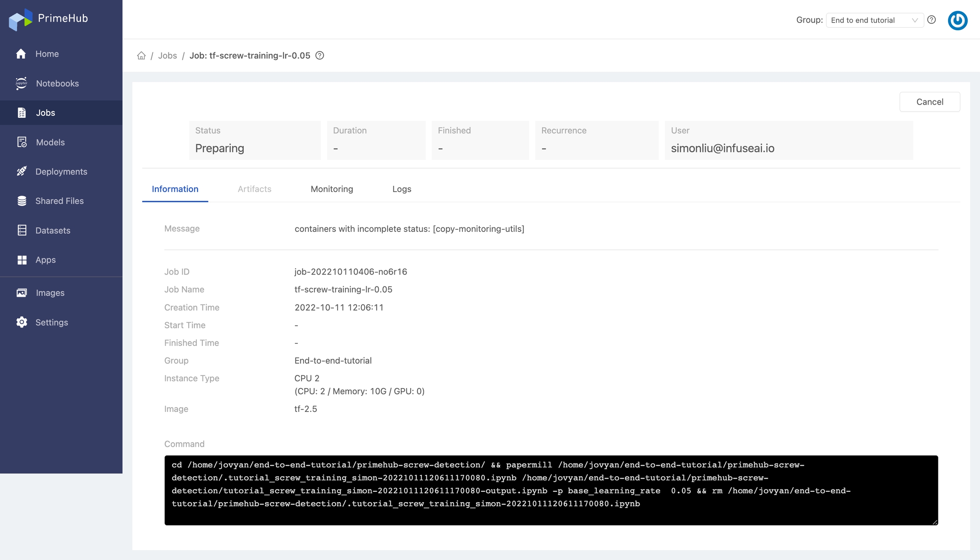Image resolution: width=980 pixels, height=560 pixels.
Task: Open Apps menu label
Action: point(46,260)
